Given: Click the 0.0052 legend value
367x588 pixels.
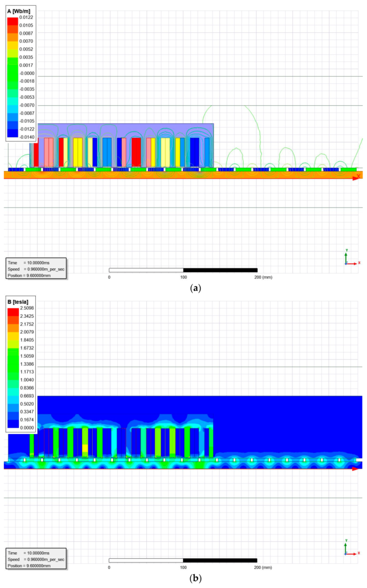Looking at the screenshot, I should [26, 49].
